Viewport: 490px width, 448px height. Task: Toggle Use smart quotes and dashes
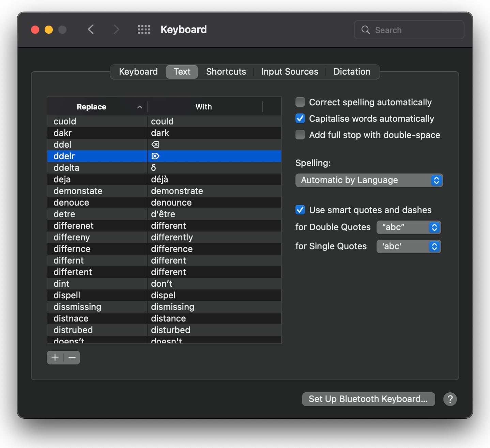(x=300, y=210)
